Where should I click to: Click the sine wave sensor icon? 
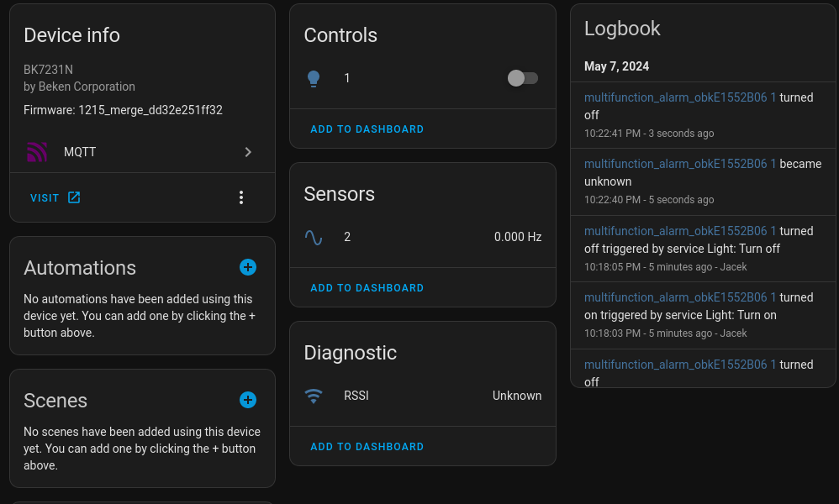pos(314,238)
